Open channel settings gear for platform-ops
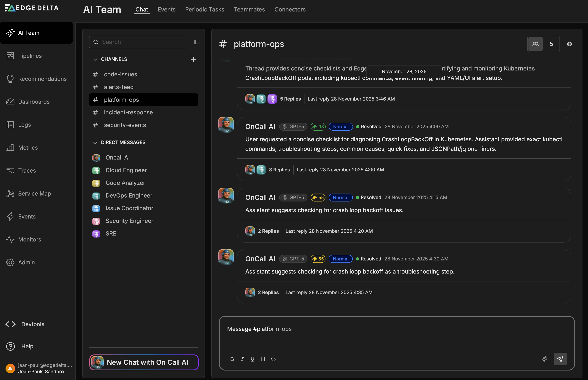 point(569,44)
